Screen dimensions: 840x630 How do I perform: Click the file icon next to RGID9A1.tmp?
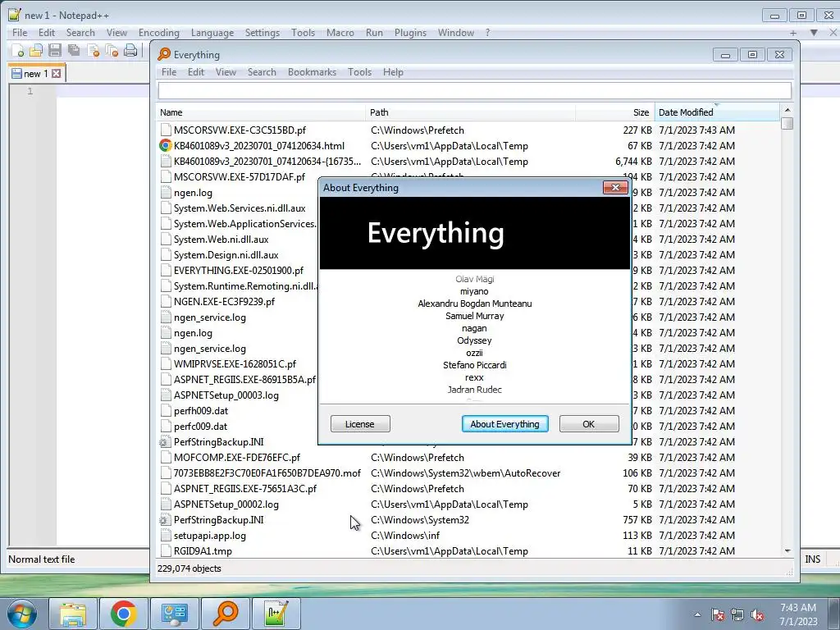166,550
